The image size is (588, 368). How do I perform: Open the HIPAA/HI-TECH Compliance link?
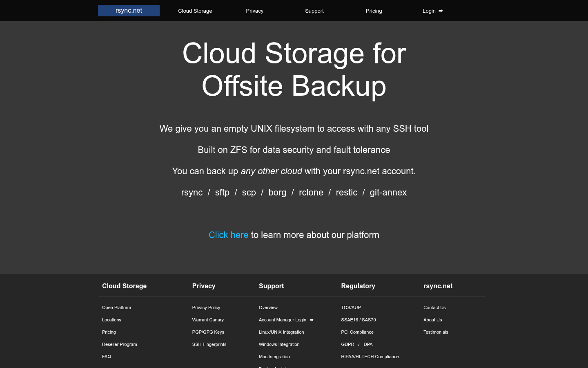coord(370,357)
